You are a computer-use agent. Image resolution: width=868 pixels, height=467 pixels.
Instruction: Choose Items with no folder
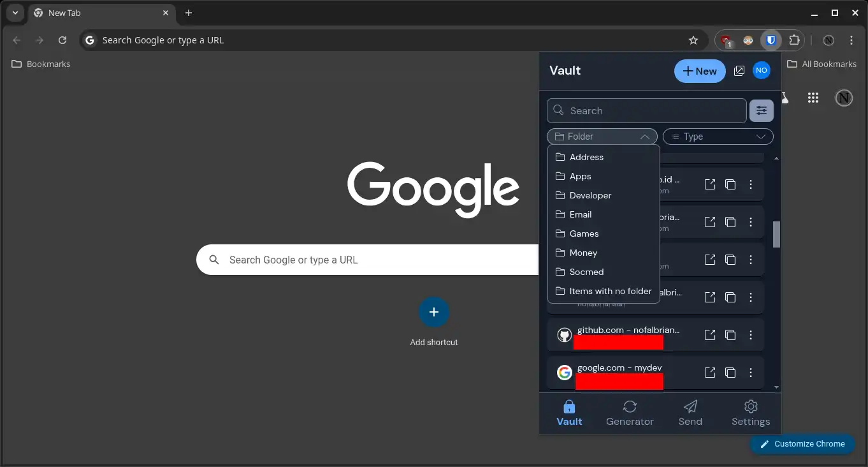610,291
